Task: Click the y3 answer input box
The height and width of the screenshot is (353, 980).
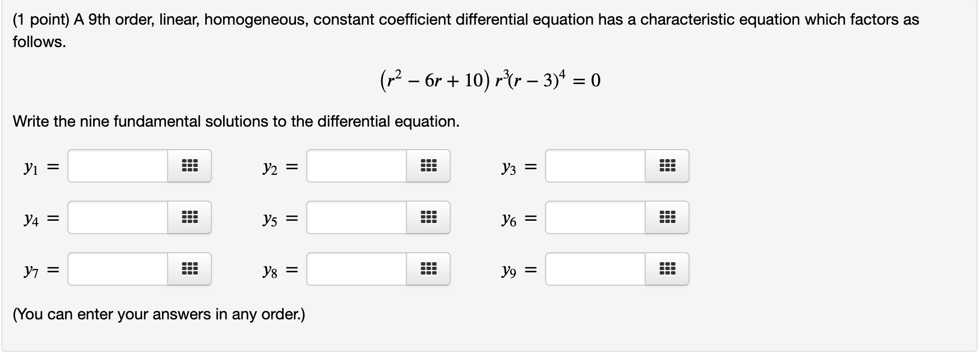Action: 594,165
